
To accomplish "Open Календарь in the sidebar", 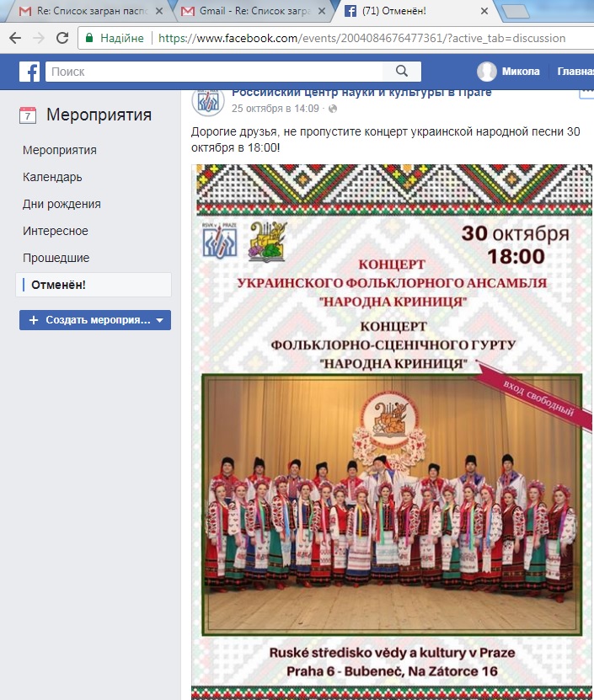I will [52, 177].
